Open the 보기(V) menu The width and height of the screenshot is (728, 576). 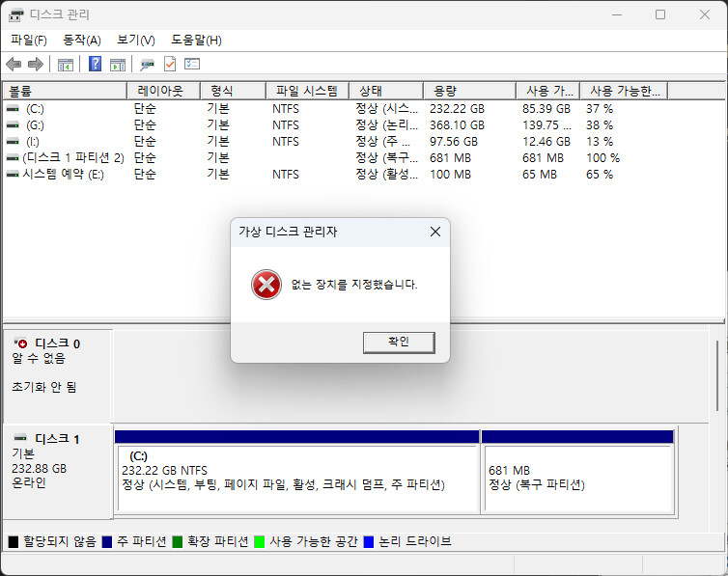pyautogui.click(x=135, y=41)
